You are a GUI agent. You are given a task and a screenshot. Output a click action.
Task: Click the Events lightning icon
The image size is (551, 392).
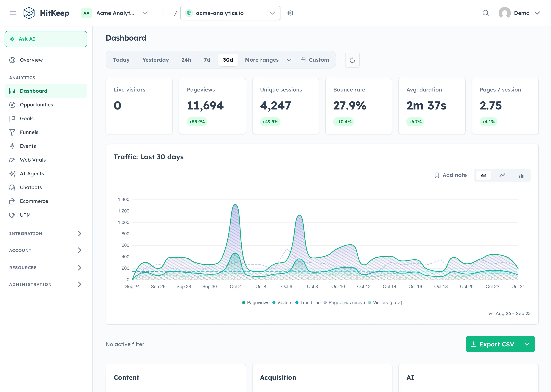(x=12, y=146)
